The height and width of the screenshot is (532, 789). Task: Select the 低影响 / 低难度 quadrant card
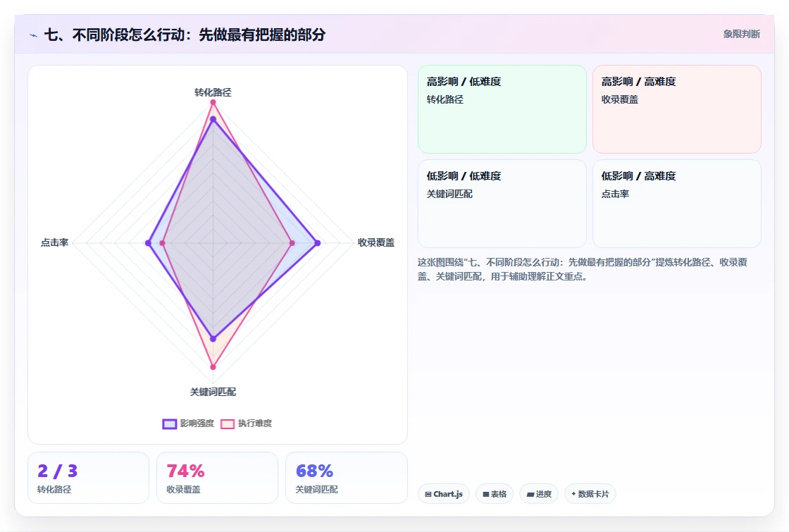coord(502,204)
